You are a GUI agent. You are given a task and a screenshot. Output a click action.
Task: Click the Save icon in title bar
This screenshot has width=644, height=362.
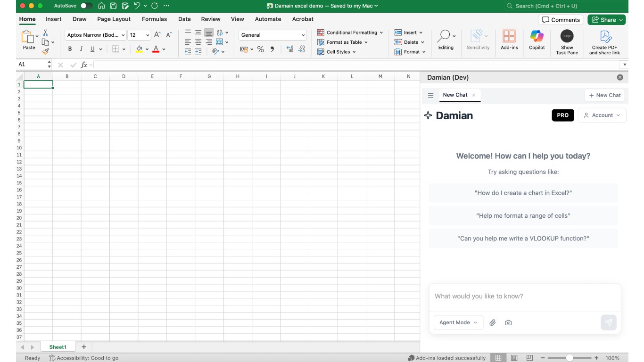click(x=113, y=6)
